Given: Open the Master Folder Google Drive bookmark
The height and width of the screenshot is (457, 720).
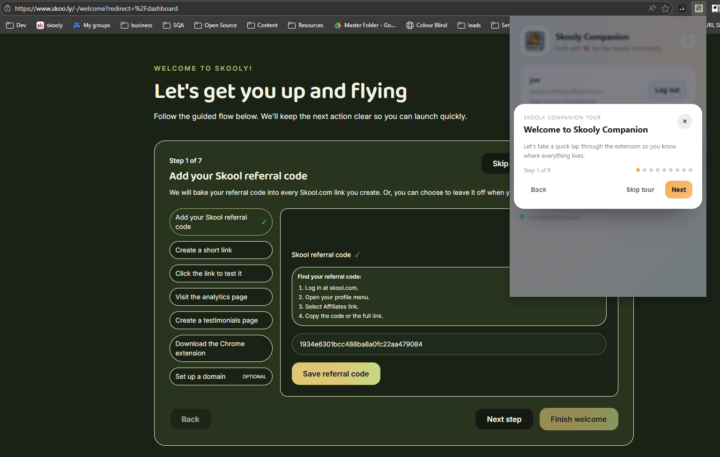Looking at the screenshot, I should [364, 25].
